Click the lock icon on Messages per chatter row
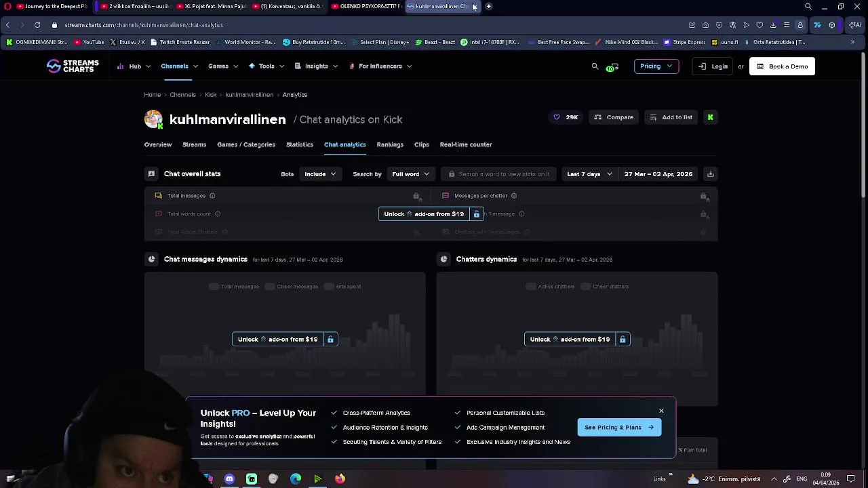Image resolution: width=868 pixels, height=488 pixels. pyautogui.click(x=703, y=196)
